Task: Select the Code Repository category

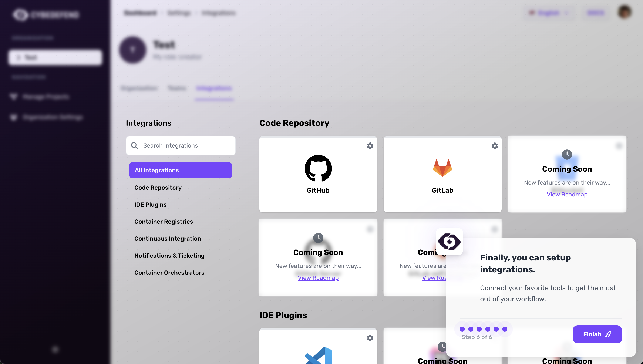Action: tap(158, 188)
